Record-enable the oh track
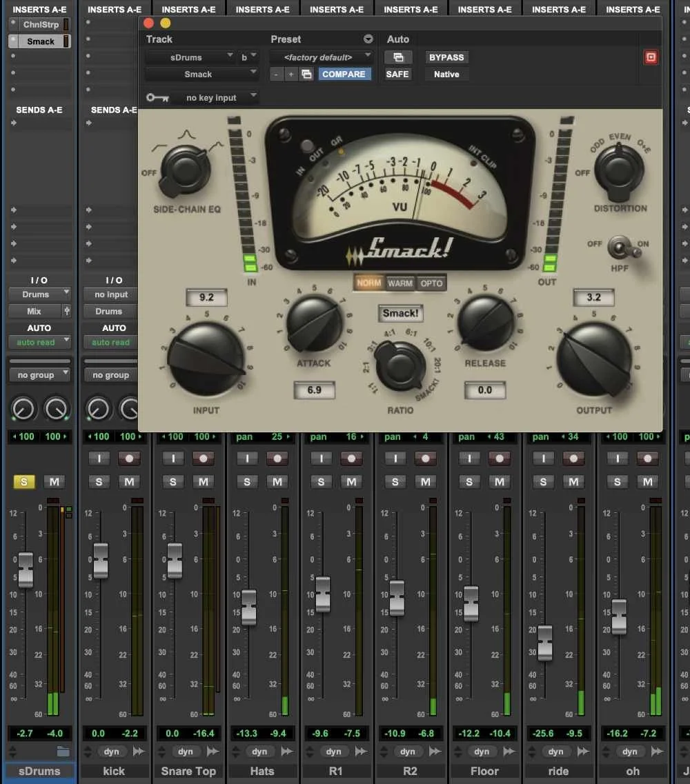The height and width of the screenshot is (784, 690). click(x=647, y=458)
